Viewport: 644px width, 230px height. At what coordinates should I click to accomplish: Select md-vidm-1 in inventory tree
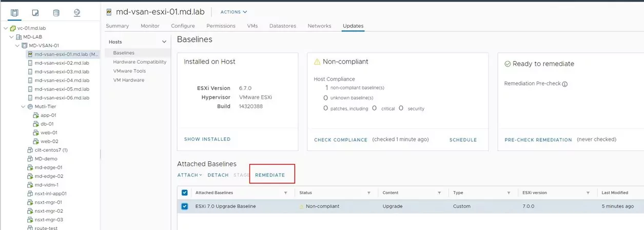tap(46, 185)
